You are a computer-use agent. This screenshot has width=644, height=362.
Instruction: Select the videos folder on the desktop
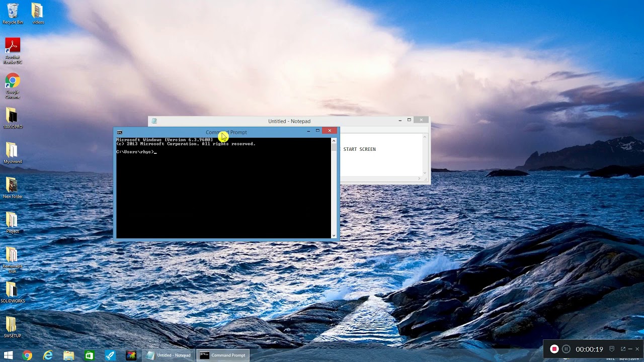tap(38, 14)
